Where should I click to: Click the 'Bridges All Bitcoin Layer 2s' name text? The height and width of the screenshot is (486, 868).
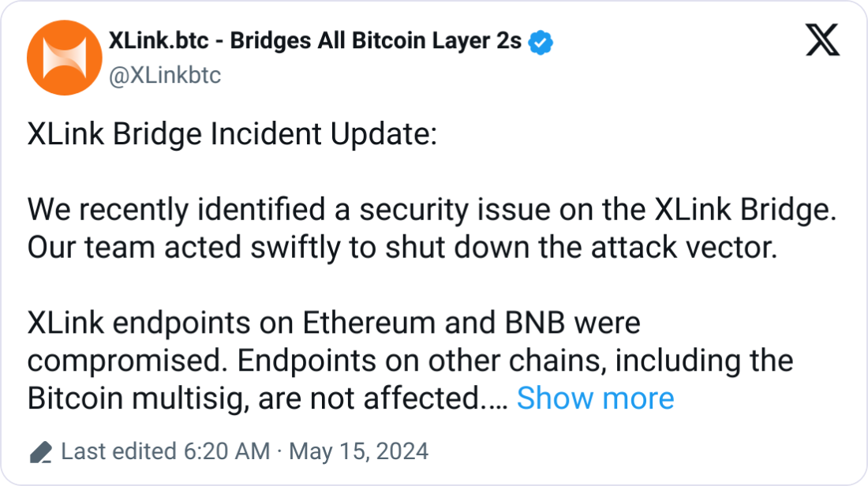(376, 42)
